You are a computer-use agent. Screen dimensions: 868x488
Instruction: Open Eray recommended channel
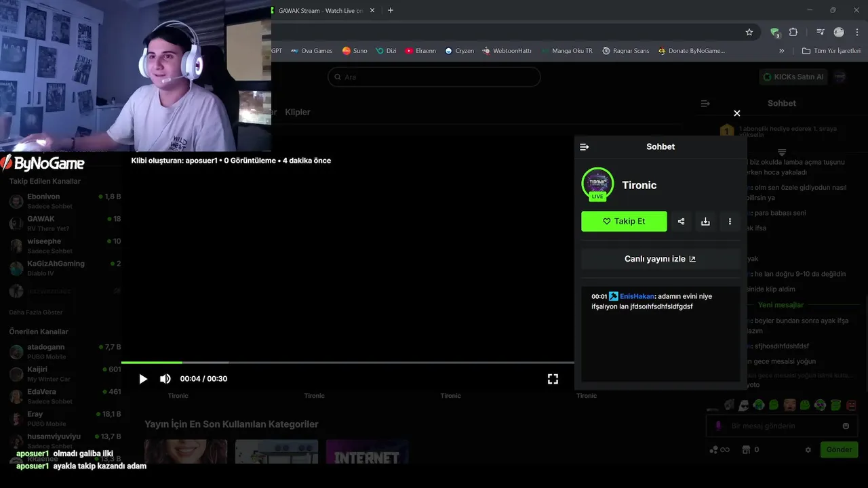coord(64,418)
